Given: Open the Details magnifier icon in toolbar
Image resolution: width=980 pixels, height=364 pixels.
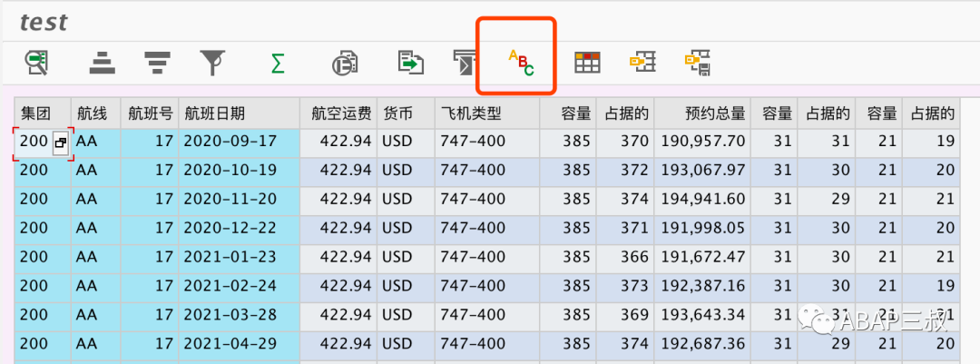Looking at the screenshot, I should tap(37, 63).
